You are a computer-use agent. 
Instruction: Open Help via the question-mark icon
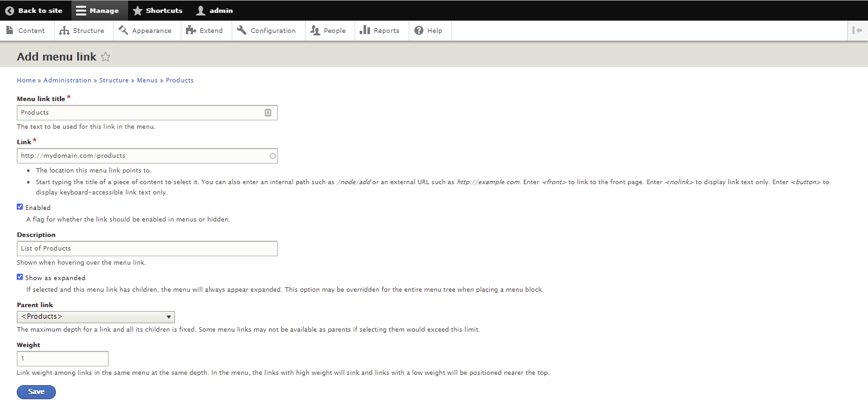coord(418,30)
